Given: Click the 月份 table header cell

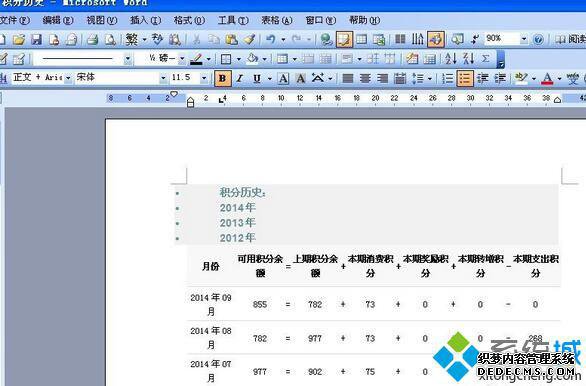Looking at the screenshot, I should click(x=210, y=266).
